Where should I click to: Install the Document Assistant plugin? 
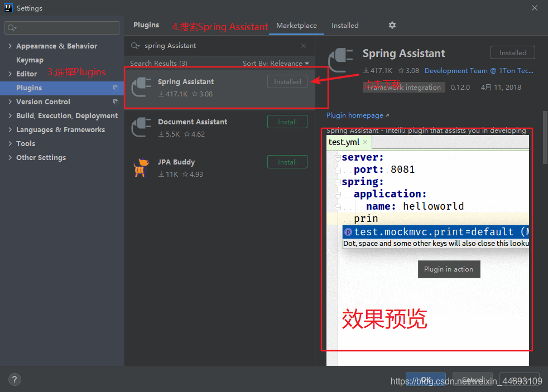point(287,122)
